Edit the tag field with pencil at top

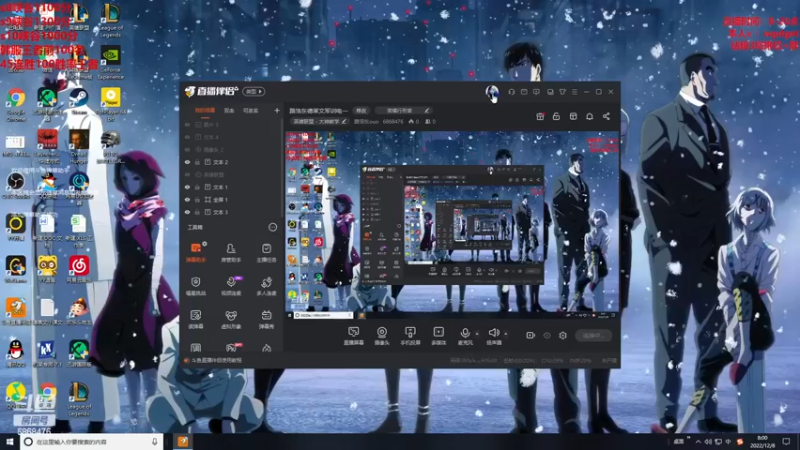point(404,110)
